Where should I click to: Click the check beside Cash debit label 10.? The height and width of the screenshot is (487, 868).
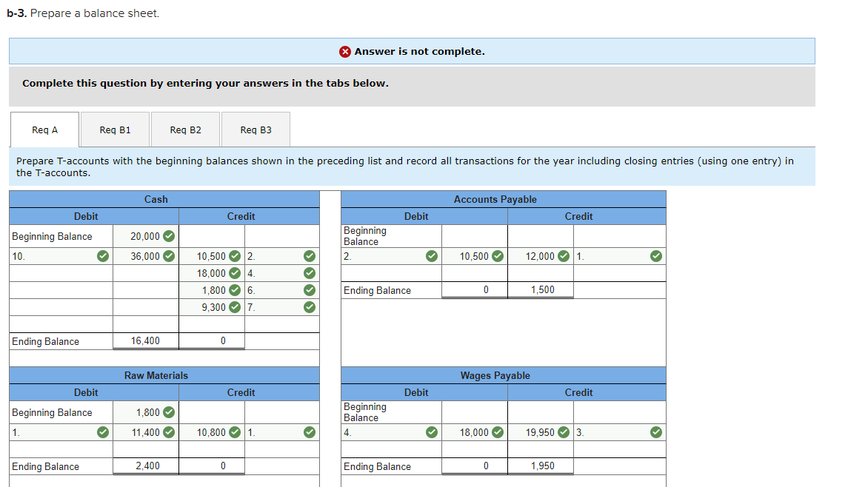(x=103, y=256)
